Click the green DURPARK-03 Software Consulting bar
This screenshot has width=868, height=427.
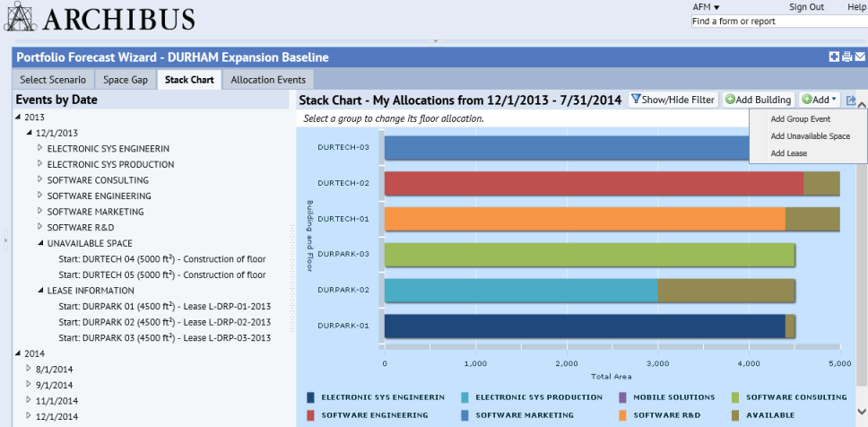pos(589,254)
